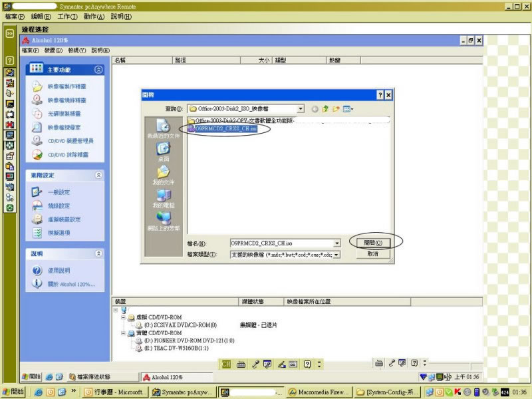Image resolution: width=532 pixels, height=399 pixels.
Task: Open the 檔名 file name dropdown arrow
Action: 336,243
